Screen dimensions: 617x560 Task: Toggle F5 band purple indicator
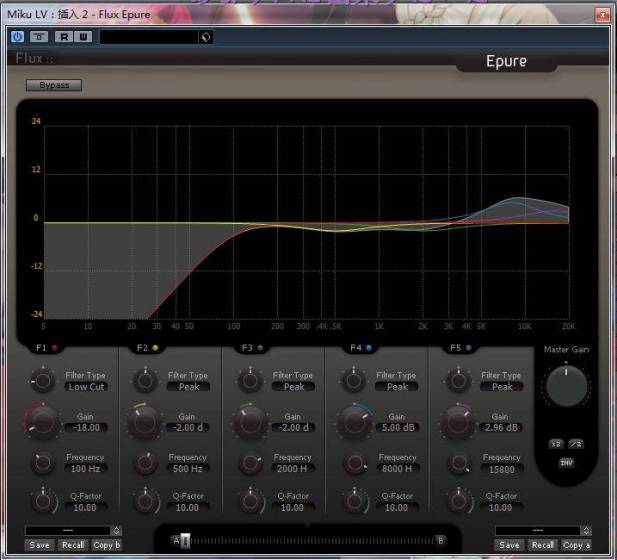click(x=468, y=347)
